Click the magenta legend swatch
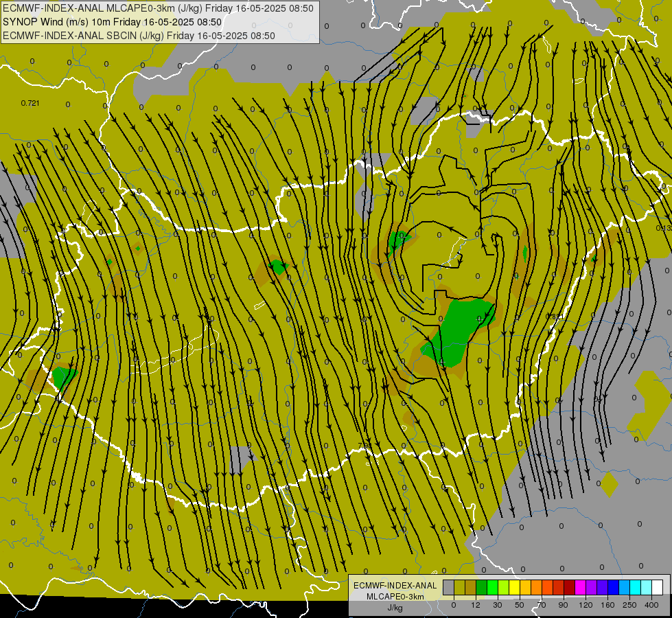The image size is (672, 618). (581, 588)
